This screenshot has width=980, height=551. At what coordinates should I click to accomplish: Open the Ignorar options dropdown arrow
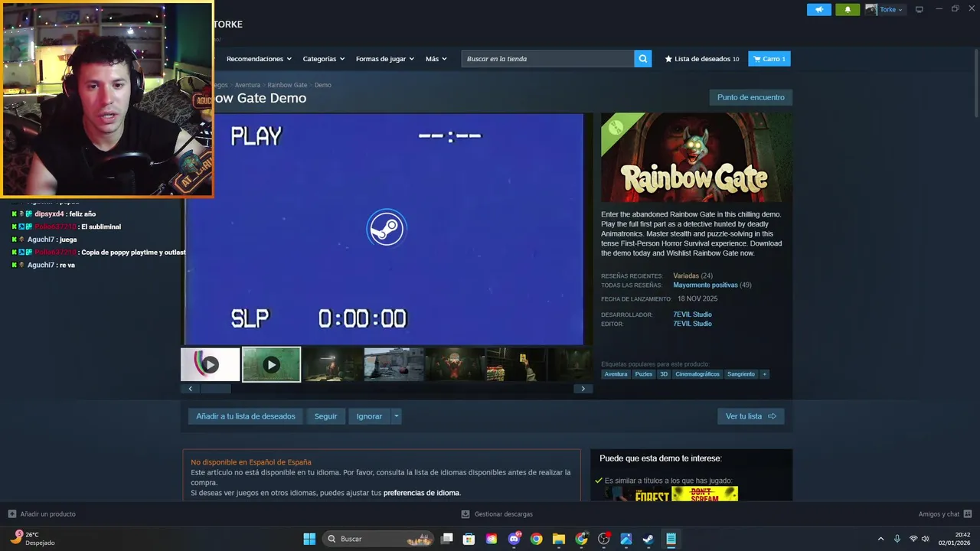[x=396, y=416]
